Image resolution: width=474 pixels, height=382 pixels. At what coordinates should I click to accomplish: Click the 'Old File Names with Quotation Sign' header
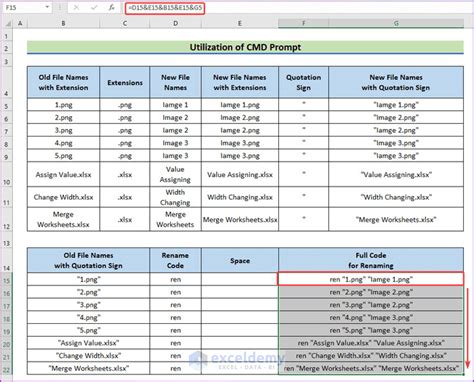click(88, 260)
